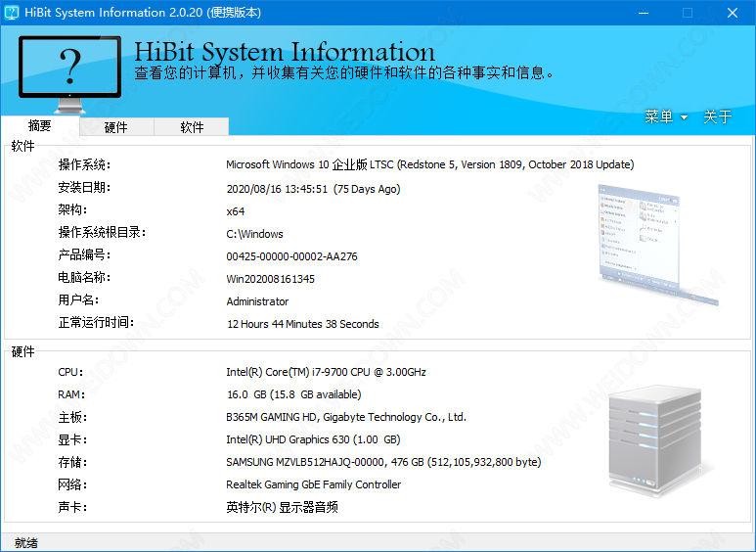Click the CPU label
This screenshot has width=756, height=552.
click(x=70, y=372)
